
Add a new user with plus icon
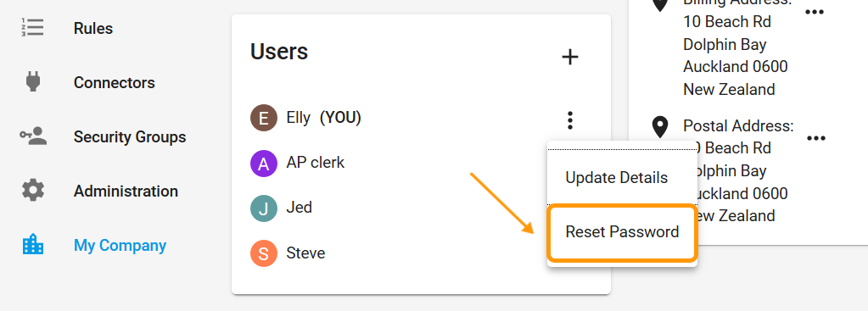pyautogui.click(x=569, y=57)
